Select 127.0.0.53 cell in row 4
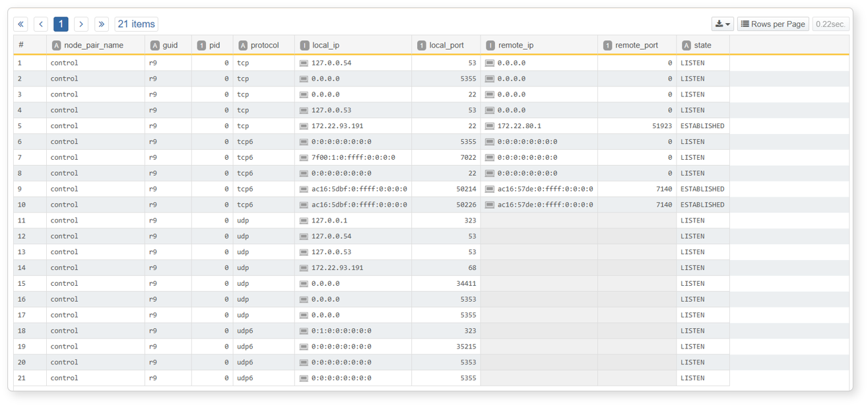The image size is (868, 406). tap(353, 110)
